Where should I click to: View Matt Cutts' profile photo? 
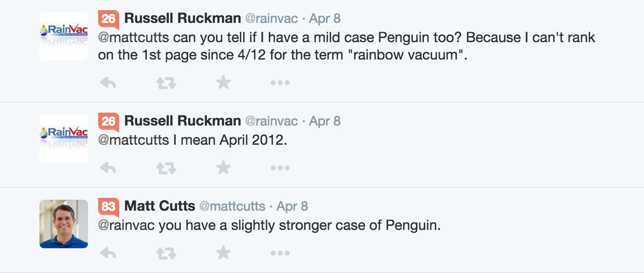point(63,224)
